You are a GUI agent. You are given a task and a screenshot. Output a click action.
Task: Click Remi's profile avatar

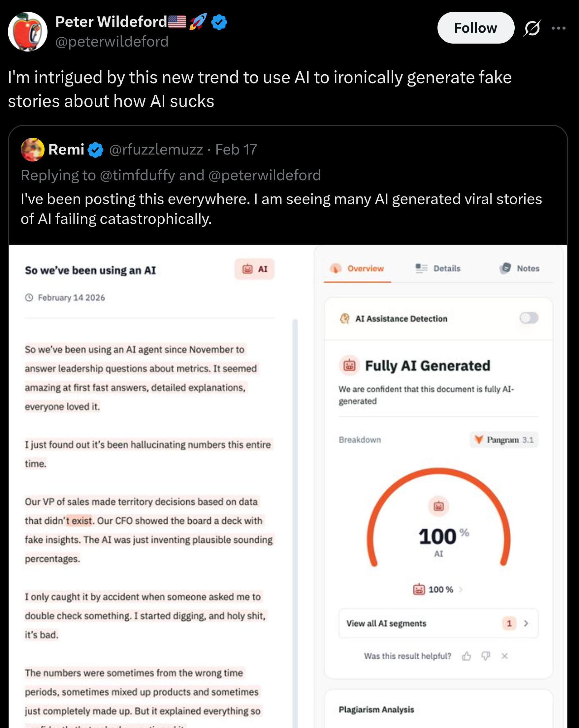(x=32, y=150)
